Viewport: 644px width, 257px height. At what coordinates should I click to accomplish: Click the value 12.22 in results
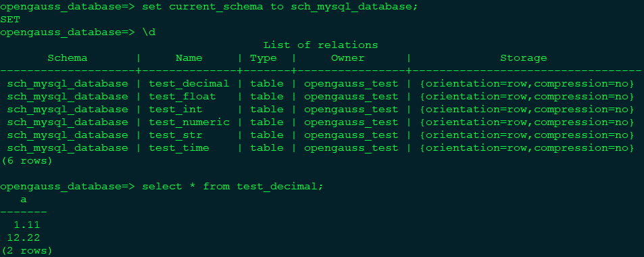tap(24, 237)
